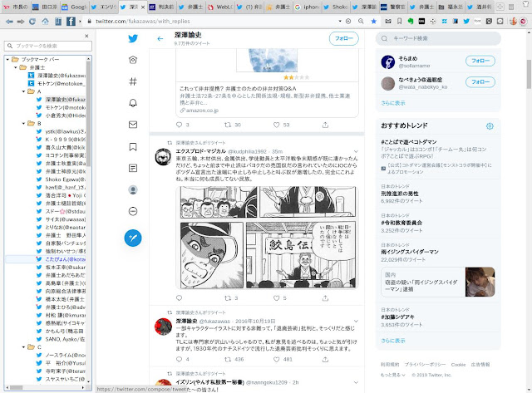Click the キーワード検索 Twitter search box
Screen dimensions: 532x393
coord(438,39)
